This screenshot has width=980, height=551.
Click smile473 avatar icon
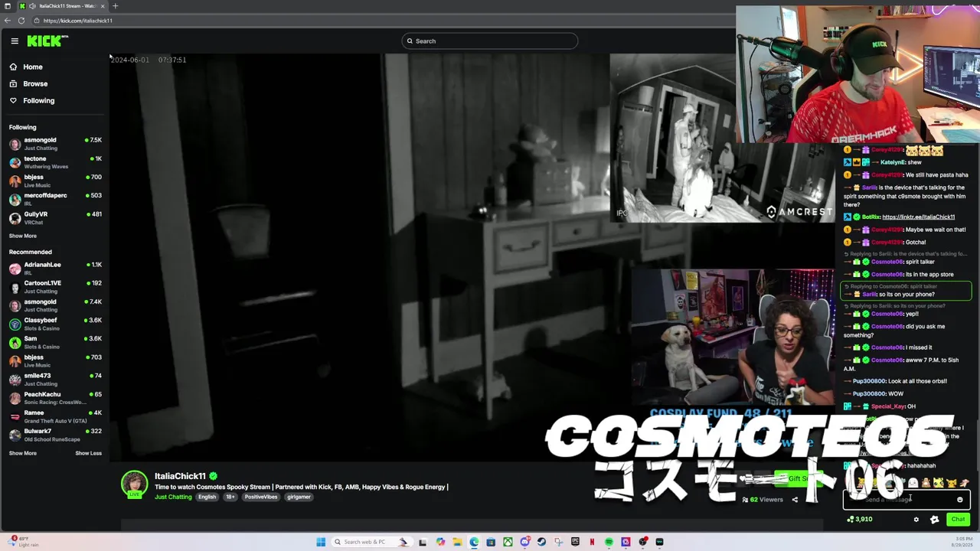coord(15,380)
